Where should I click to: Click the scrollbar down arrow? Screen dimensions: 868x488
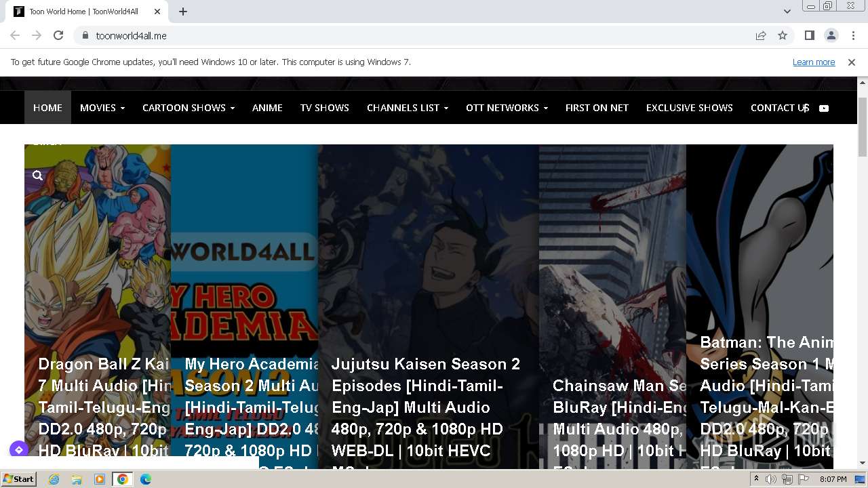863,463
